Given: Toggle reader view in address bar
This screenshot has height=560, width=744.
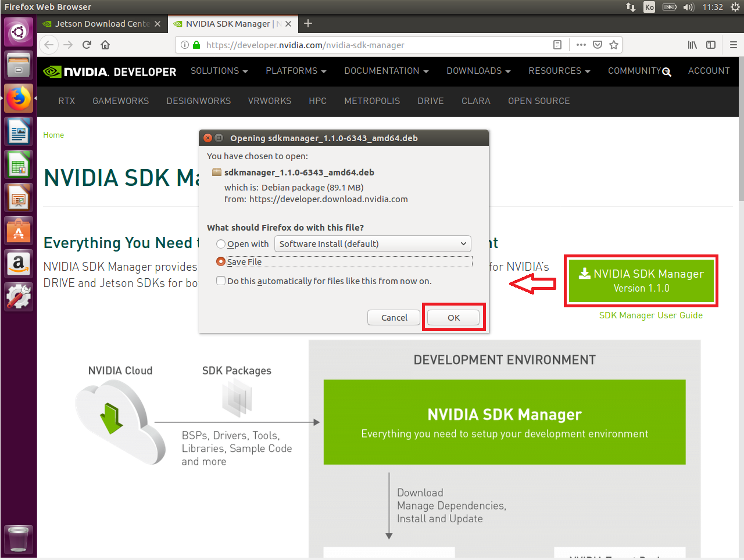Looking at the screenshot, I should 557,45.
